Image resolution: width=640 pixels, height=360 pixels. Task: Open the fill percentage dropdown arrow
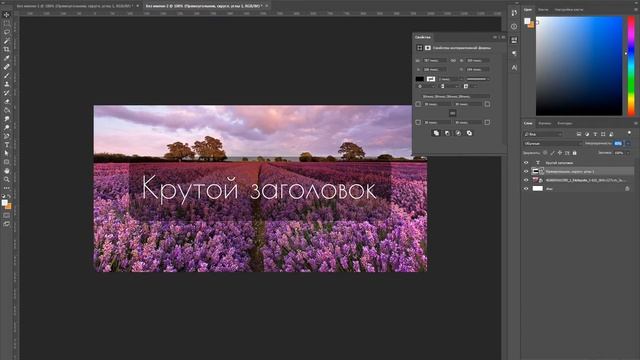(628, 153)
